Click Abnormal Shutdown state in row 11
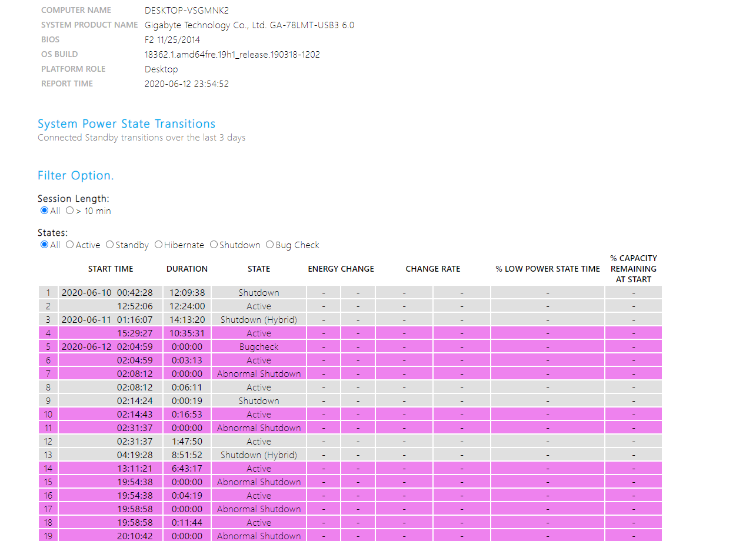 click(259, 428)
